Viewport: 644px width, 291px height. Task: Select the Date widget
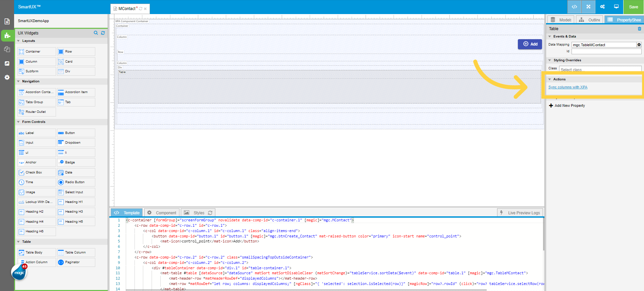(76, 172)
